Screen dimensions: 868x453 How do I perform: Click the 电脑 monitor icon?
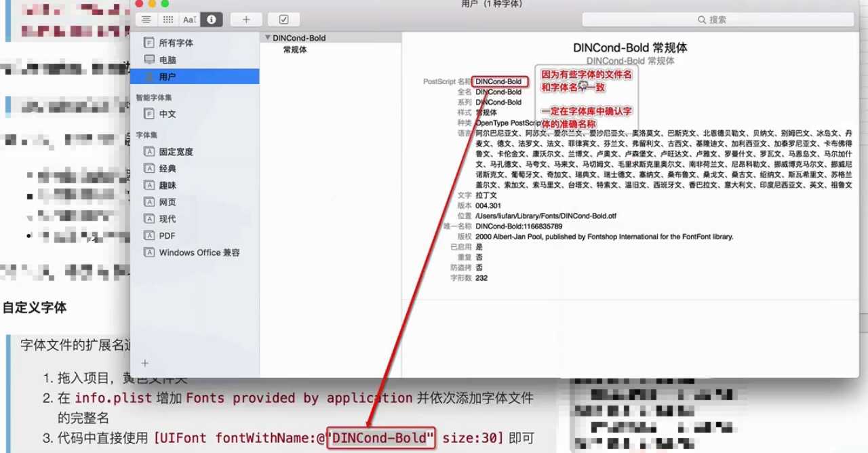[149, 60]
